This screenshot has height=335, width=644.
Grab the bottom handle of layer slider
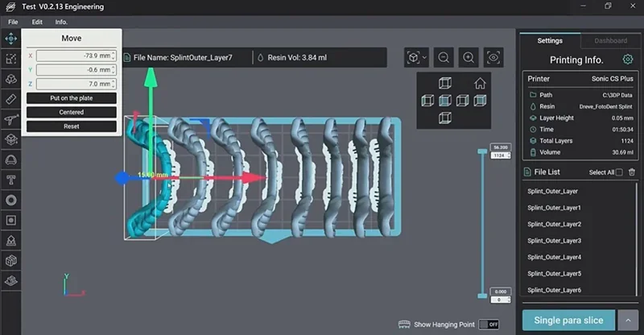pos(482,296)
